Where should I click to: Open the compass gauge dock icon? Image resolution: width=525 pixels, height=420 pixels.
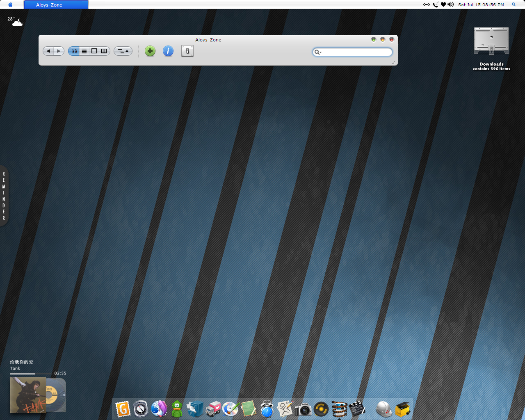141,409
